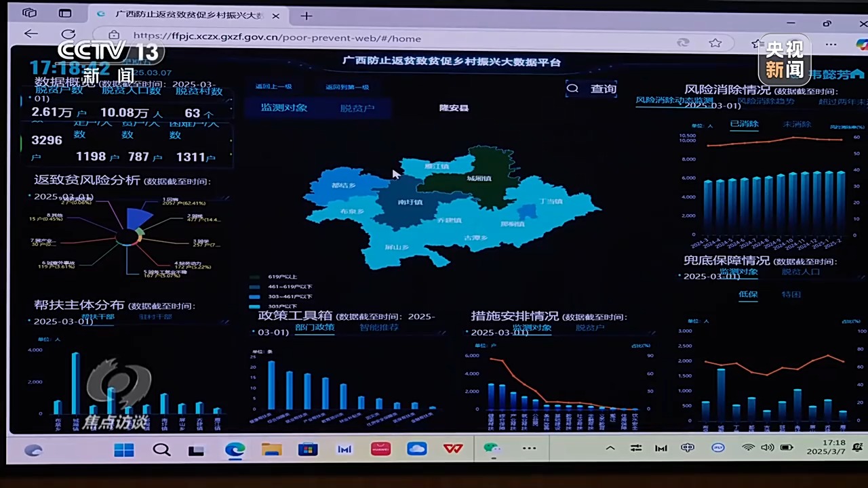Switch to the 智能推荐 tab
This screenshot has width=868, height=488.
[379, 327]
